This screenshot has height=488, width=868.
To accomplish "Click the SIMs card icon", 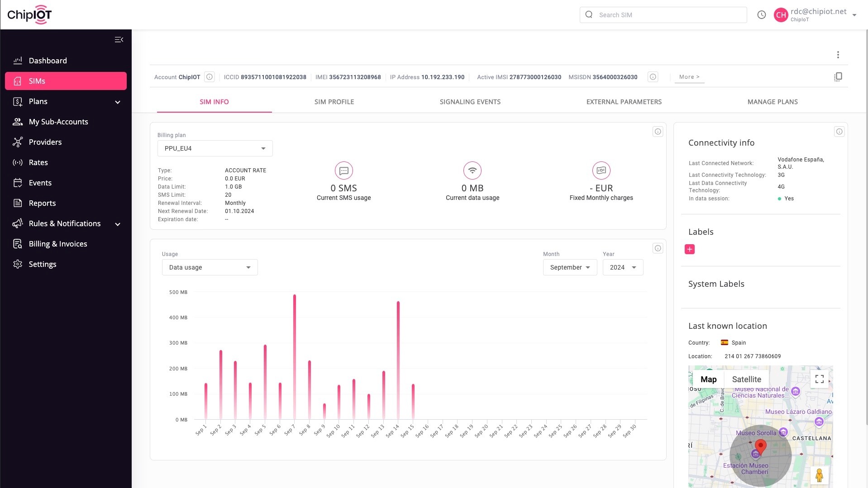I will click(x=18, y=81).
